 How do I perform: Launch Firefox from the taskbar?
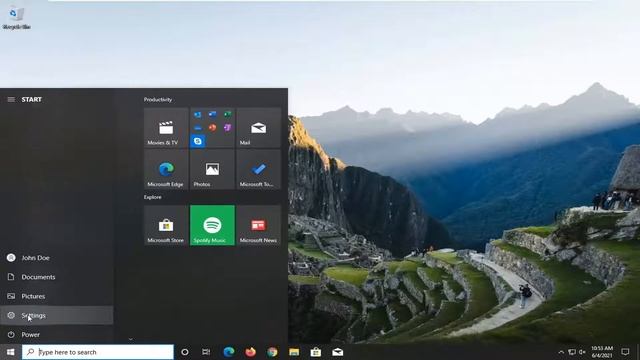click(x=250, y=352)
